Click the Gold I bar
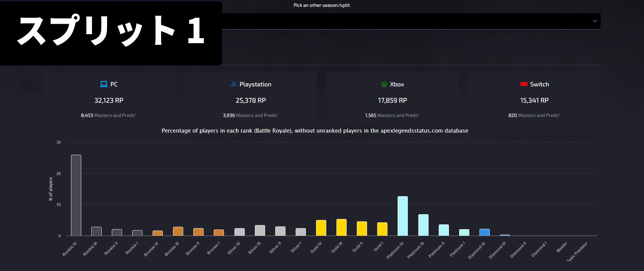 click(x=382, y=229)
